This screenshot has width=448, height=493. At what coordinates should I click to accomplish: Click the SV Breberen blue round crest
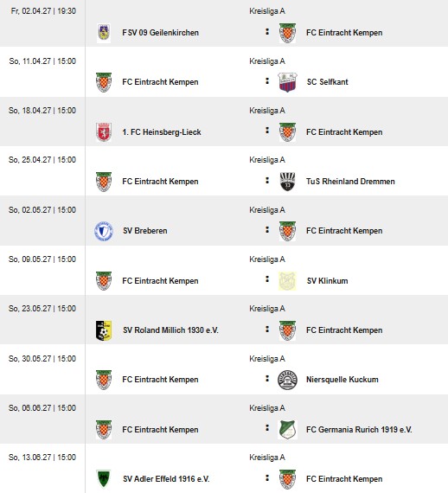coord(104,231)
